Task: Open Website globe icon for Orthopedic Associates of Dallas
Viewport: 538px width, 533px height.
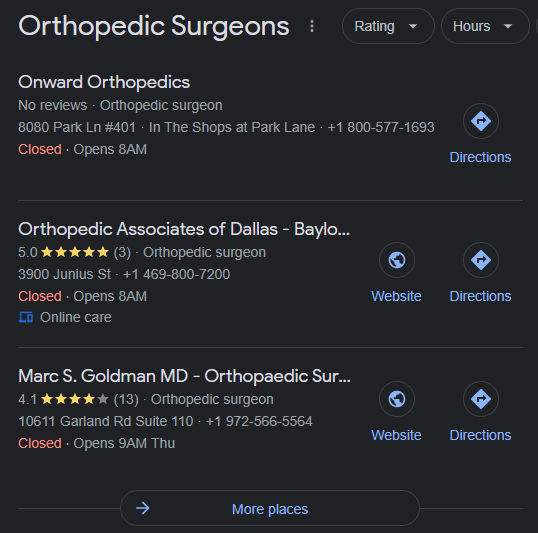Action: (x=397, y=260)
